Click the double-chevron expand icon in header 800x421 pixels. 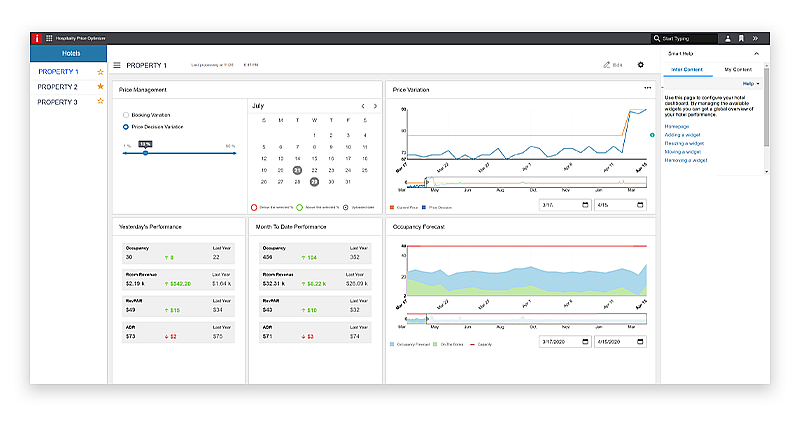point(755,38)
